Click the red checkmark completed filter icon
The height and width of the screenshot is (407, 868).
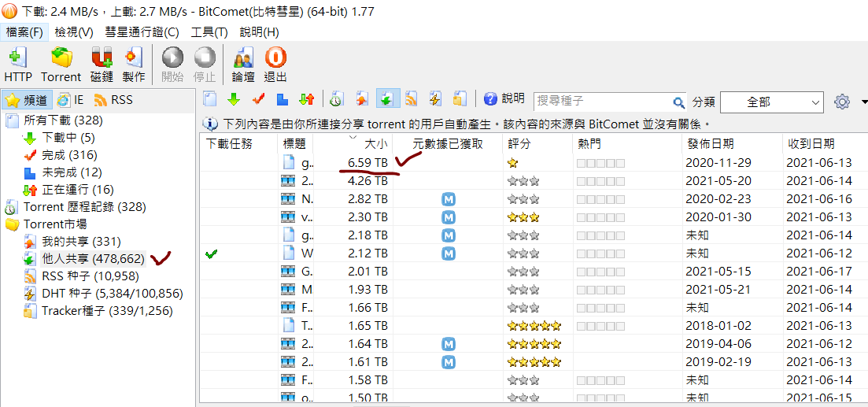click(x=258, y=100)
